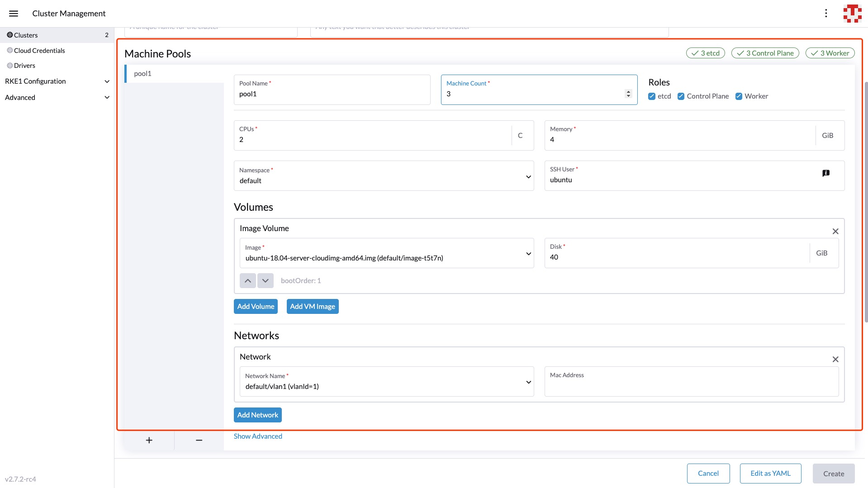Open the hamburger navigation menu

point(14,13)
